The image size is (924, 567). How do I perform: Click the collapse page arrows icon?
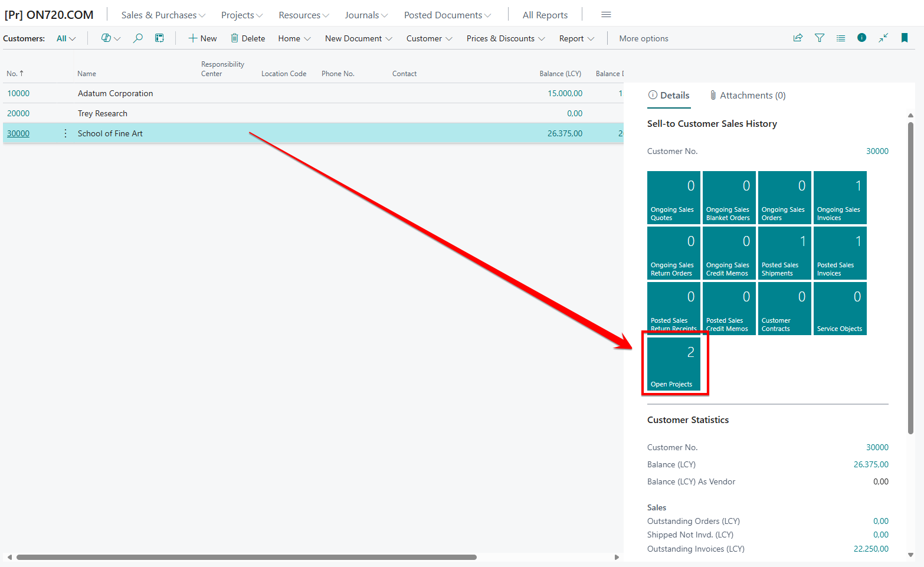883,38
